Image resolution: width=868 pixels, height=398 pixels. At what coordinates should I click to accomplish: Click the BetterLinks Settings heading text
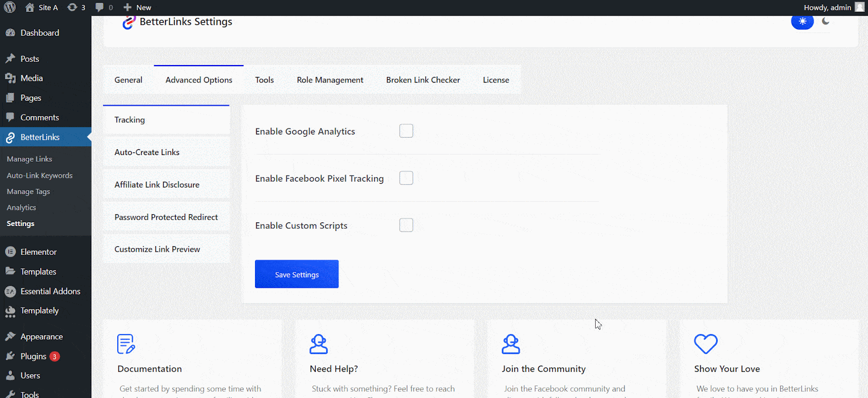[186, 22]
